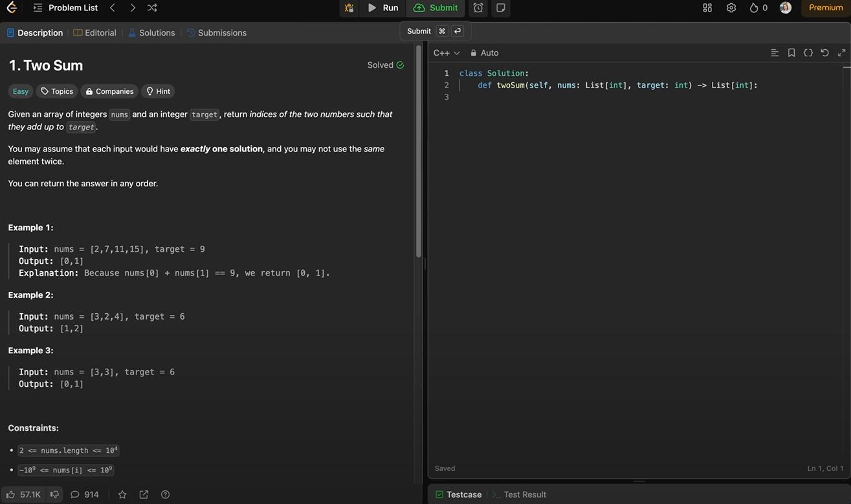This screenshot has width=851, height=504.
Task: Open the notes sticky icon
Action: (501, 8)
